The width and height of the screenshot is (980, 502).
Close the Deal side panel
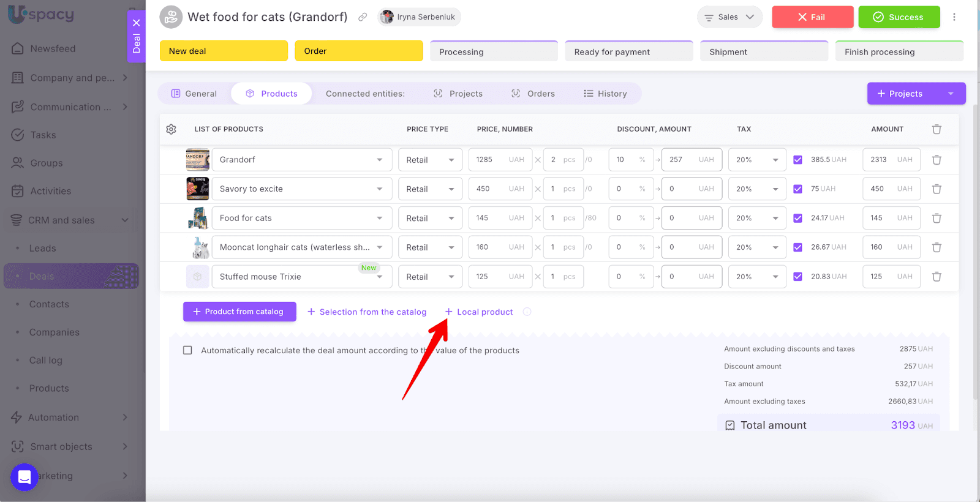click(137, 23)
